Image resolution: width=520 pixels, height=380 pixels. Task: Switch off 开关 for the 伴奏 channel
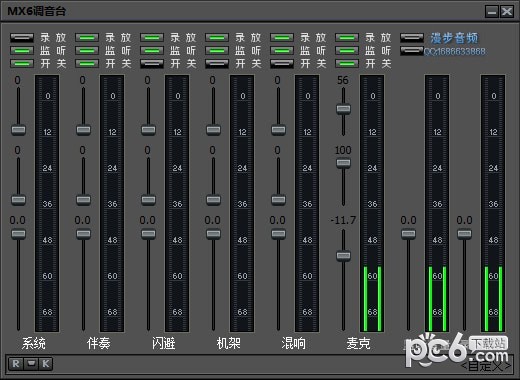click(x=87, y=63)
